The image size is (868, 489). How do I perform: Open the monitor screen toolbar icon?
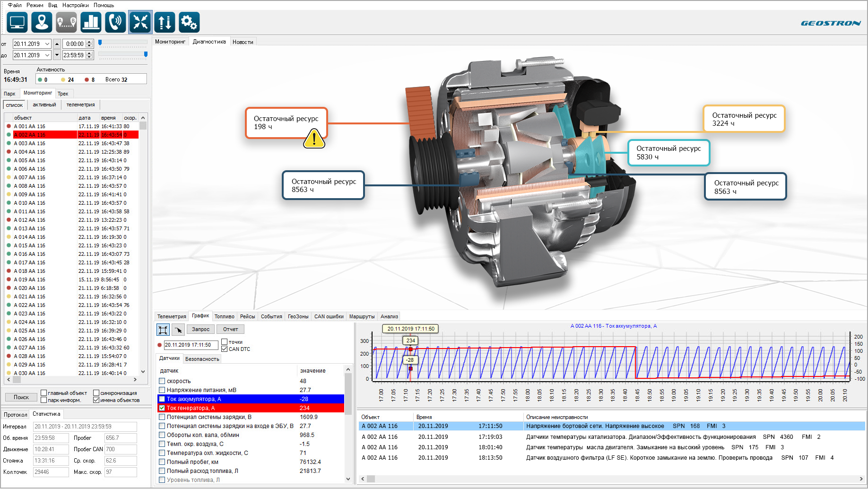click(17, 22)
